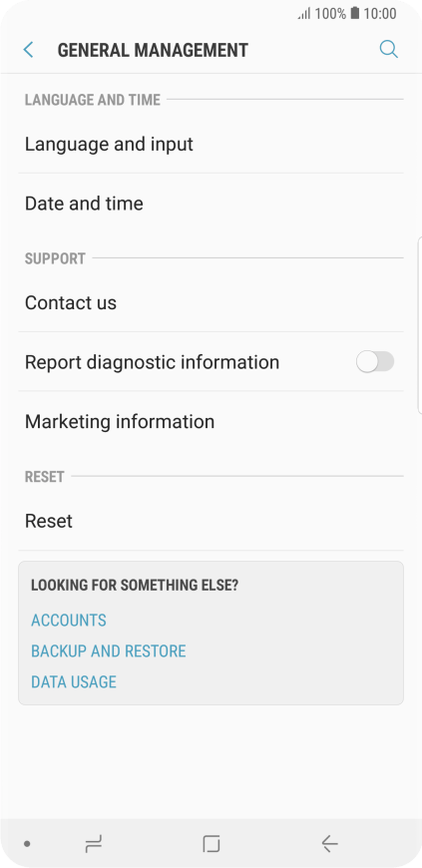Image resolution: width=422 pixels, height=868 pixels.
Task: Tap the signal strength icon
Action: (304, 14)
